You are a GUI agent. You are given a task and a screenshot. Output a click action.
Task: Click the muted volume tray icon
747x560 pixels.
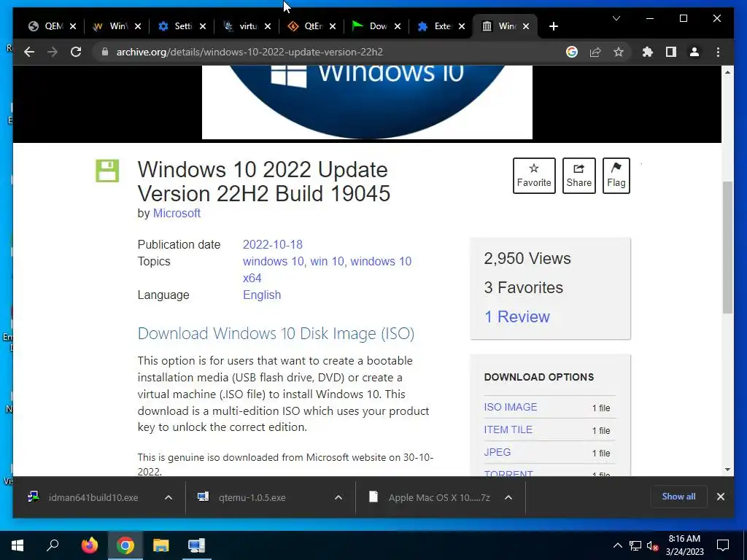[x=652, y=545]
